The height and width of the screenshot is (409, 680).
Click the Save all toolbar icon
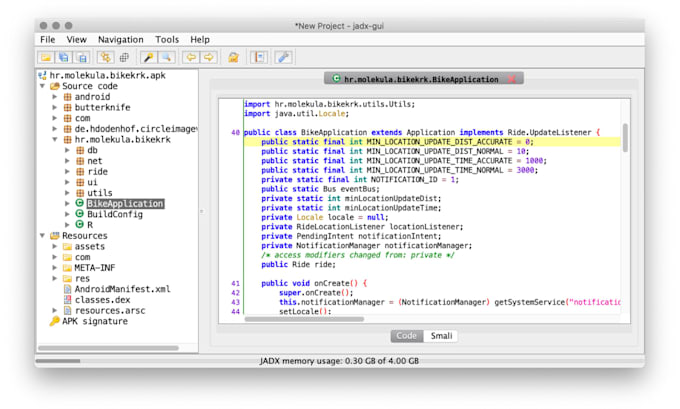click(64, 57)
